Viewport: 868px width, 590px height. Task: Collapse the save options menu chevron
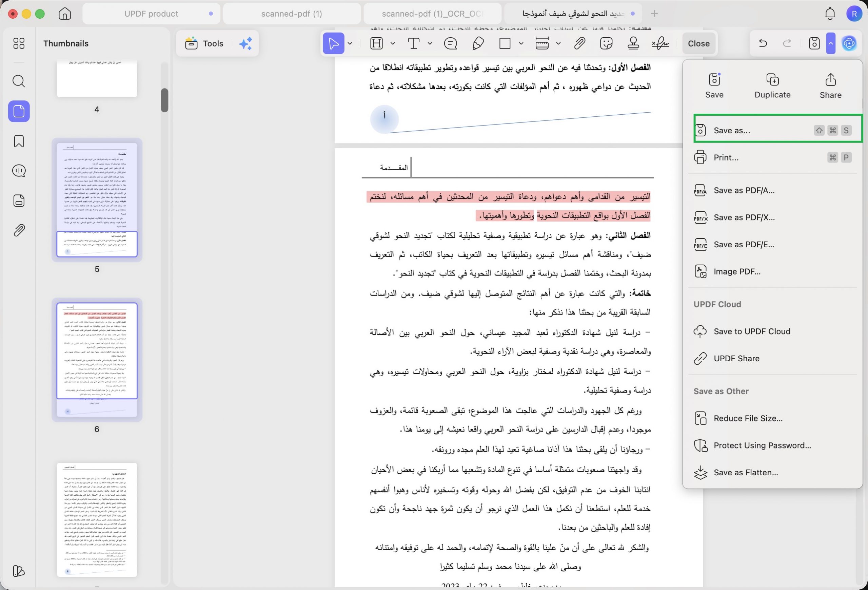click(x=831, y=43)
